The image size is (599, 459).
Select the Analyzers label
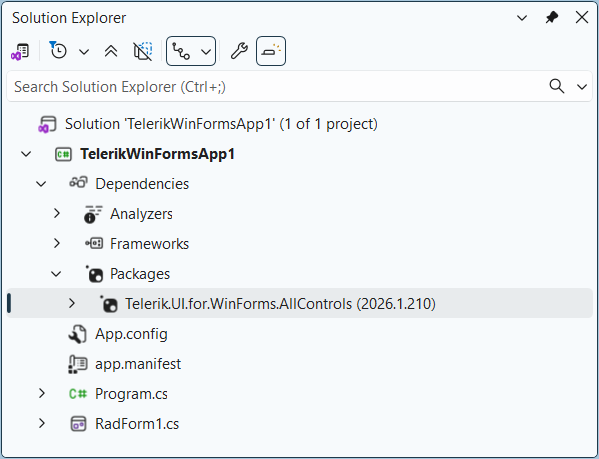pos(141,214)
